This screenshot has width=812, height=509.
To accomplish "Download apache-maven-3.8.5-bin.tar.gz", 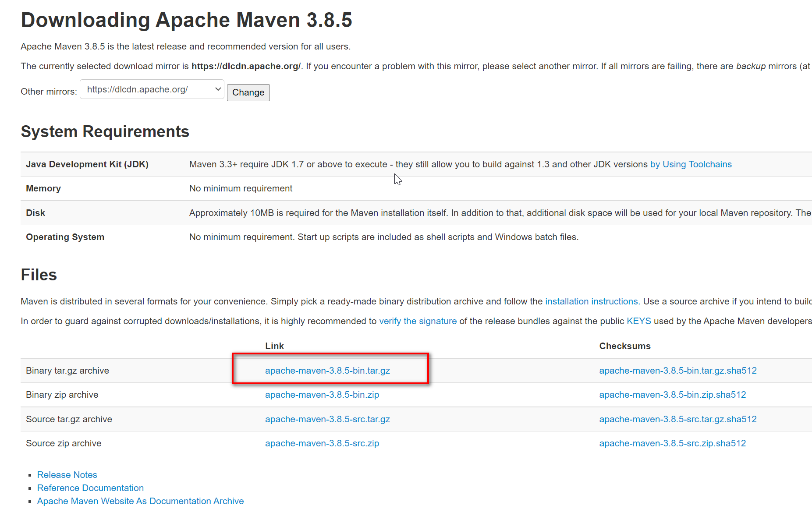I will [327, 371].
